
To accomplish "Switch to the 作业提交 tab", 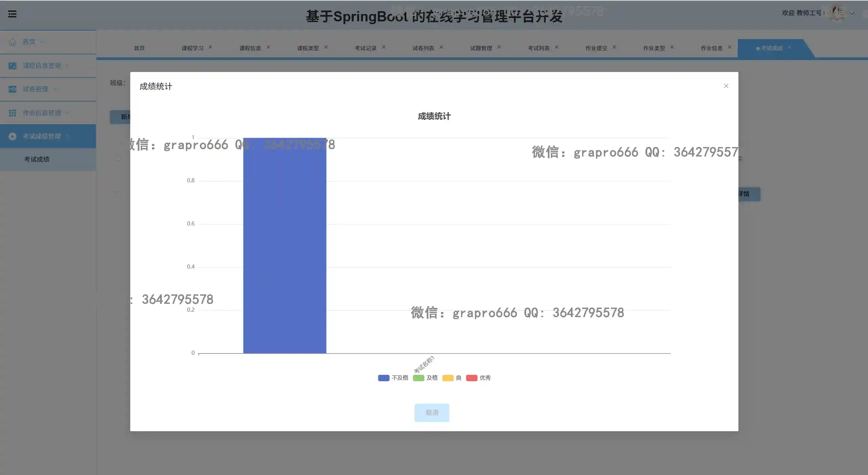I will point(596,48).
